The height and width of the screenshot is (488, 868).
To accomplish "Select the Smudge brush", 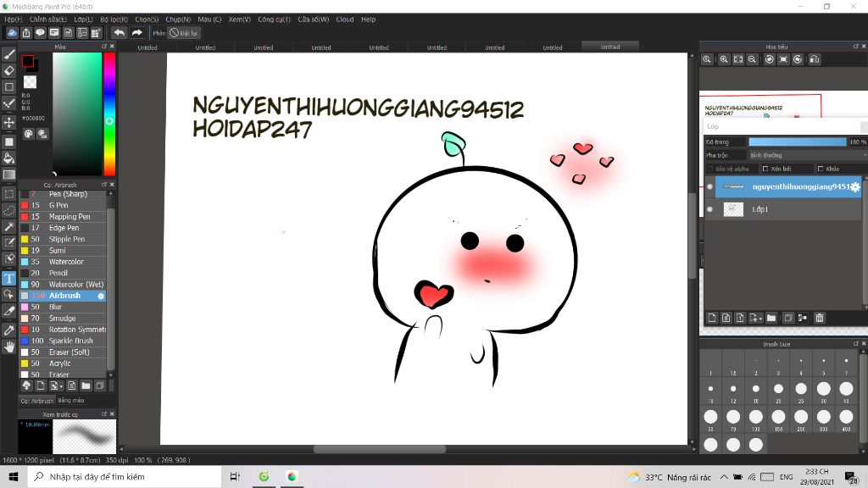I will tap(63, 319).
